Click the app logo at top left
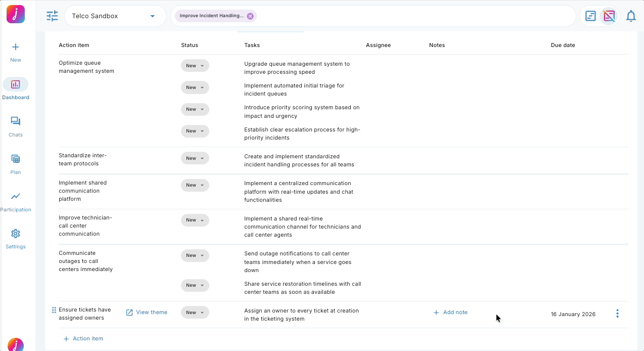This screenshot has width=644, height=351. click(16, 14)
